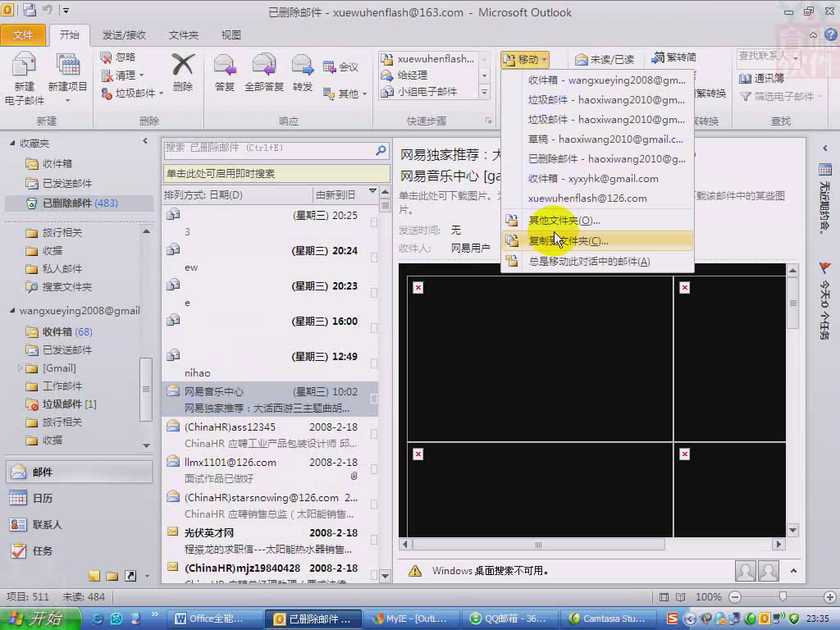Click the folder list icon at navigation pane bottom
Image resolution: width=840 pixels, height=630 pixels.
click(112, 576)
